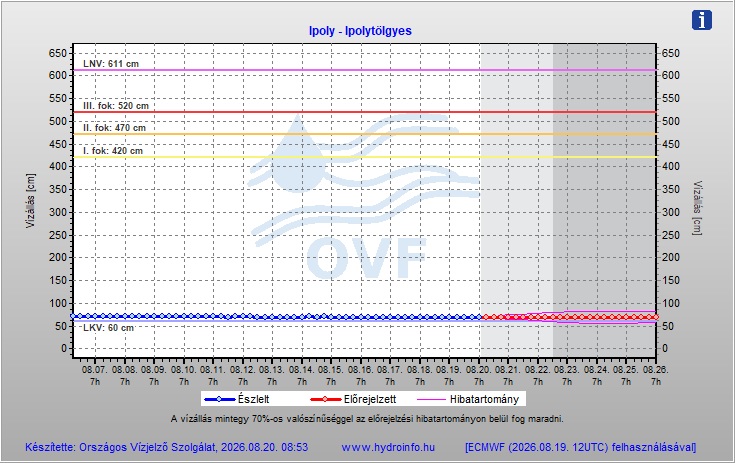Click the Készítette: Országos Vízjelző Szolgálat credit

click(166, 448)
